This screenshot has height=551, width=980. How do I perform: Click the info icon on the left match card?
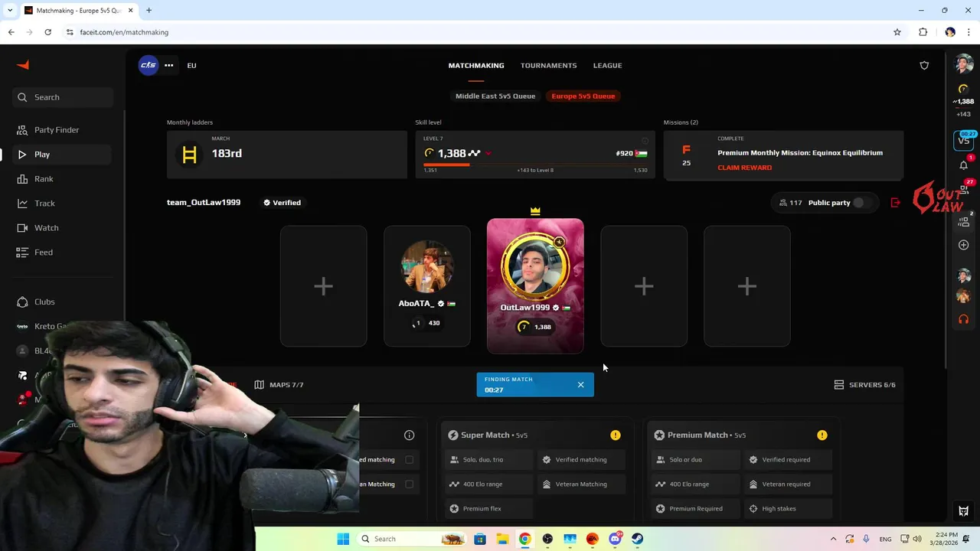coord(410,435)
